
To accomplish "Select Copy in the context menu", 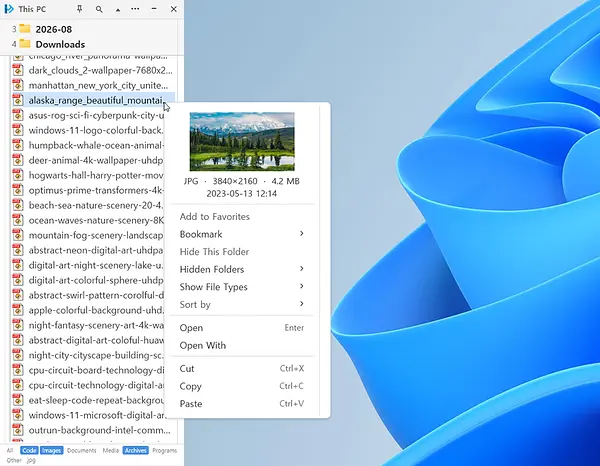I will coord(242,386).
